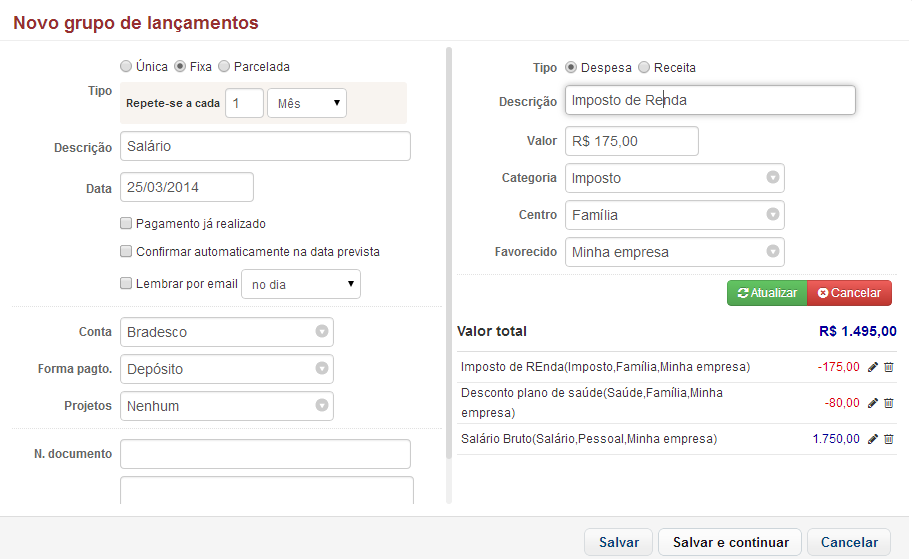Expand the Favorecido Minha empresa selector
The width and height of the screenshot is (912, 559).
[x=772, y=252]
